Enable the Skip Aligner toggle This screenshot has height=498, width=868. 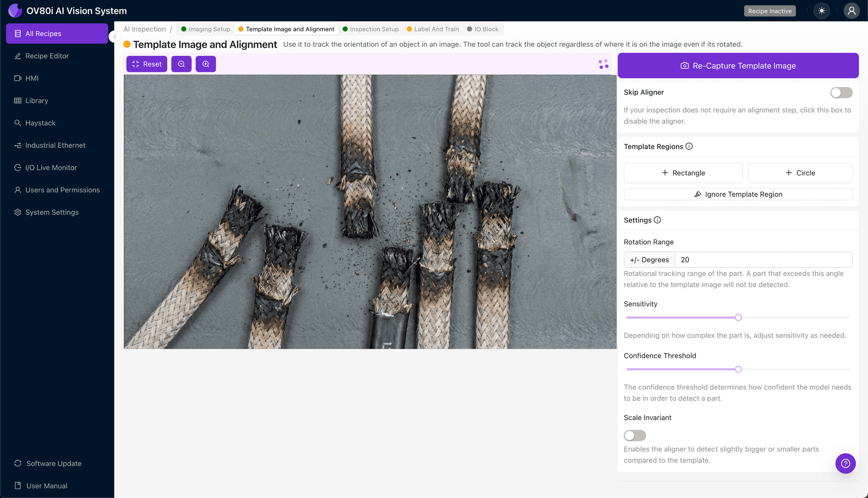841,92
